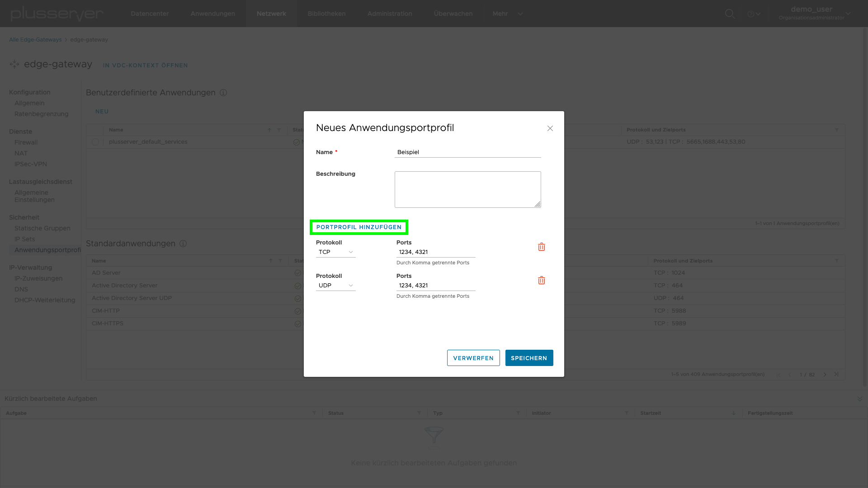Filter custom Protokoll und Zielports column

click(837, 130)
